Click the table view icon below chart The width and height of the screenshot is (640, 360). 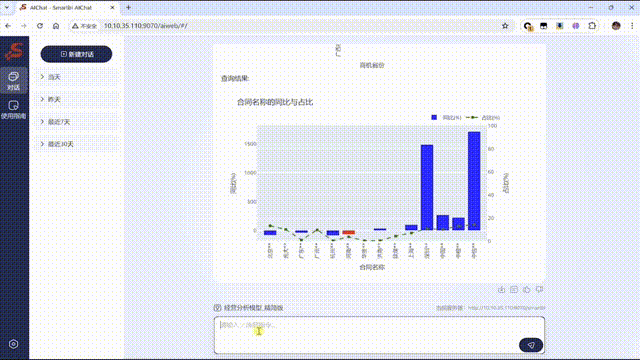[514, 289]
